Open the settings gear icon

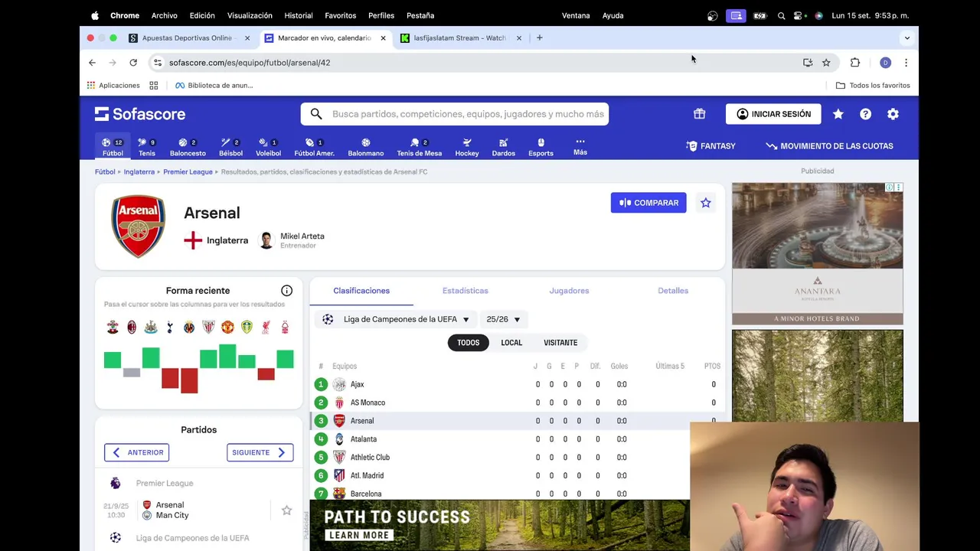(x=893, y=114)
